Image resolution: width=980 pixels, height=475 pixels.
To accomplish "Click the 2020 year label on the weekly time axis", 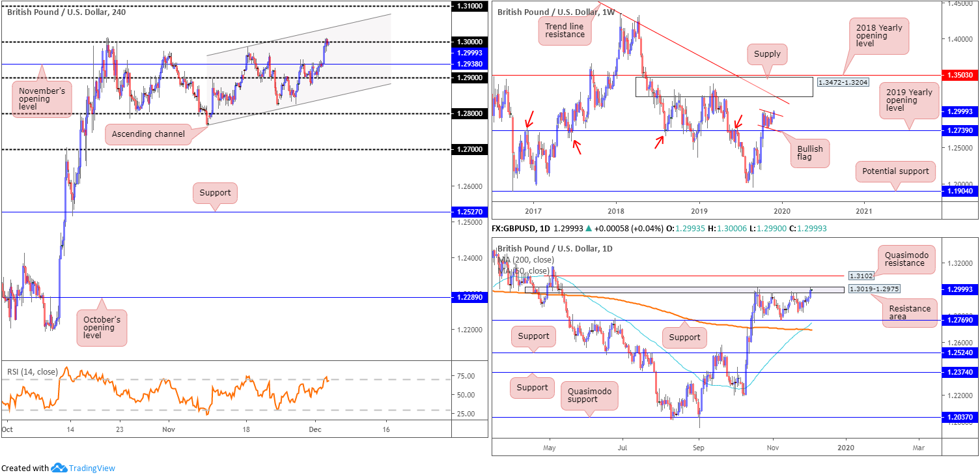I will pyautogui.click(x=781, y=212).
